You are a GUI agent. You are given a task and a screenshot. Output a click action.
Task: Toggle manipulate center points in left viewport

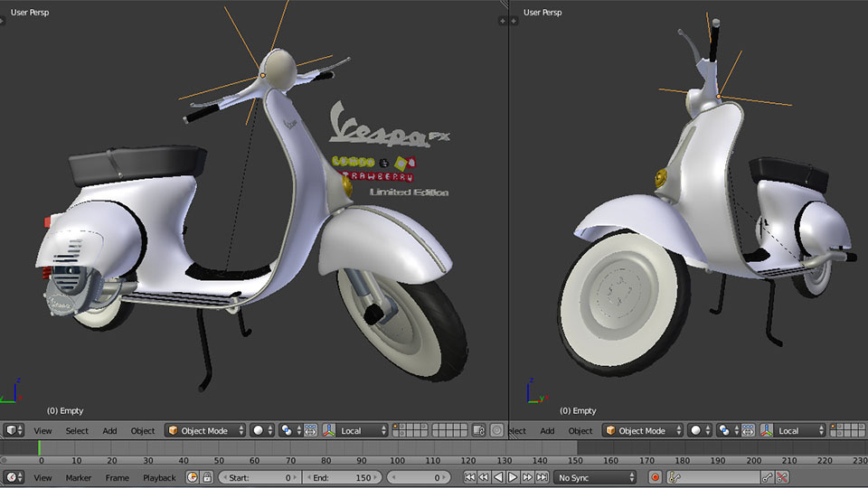(x=310, y=430)
